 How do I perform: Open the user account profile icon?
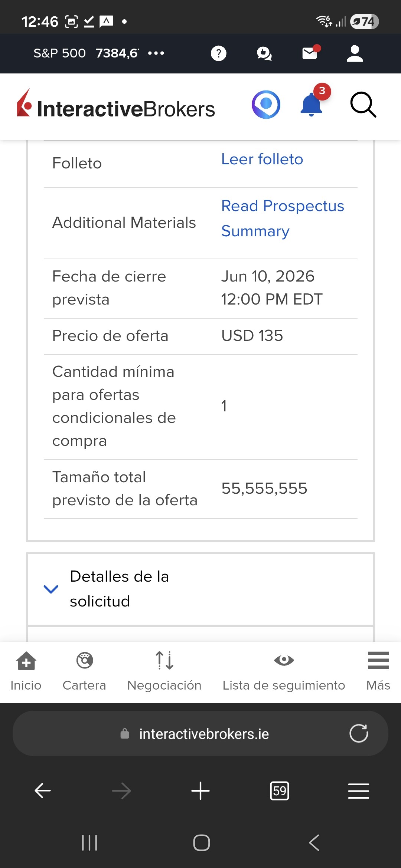pyautogui.click(x=355, y=53)
